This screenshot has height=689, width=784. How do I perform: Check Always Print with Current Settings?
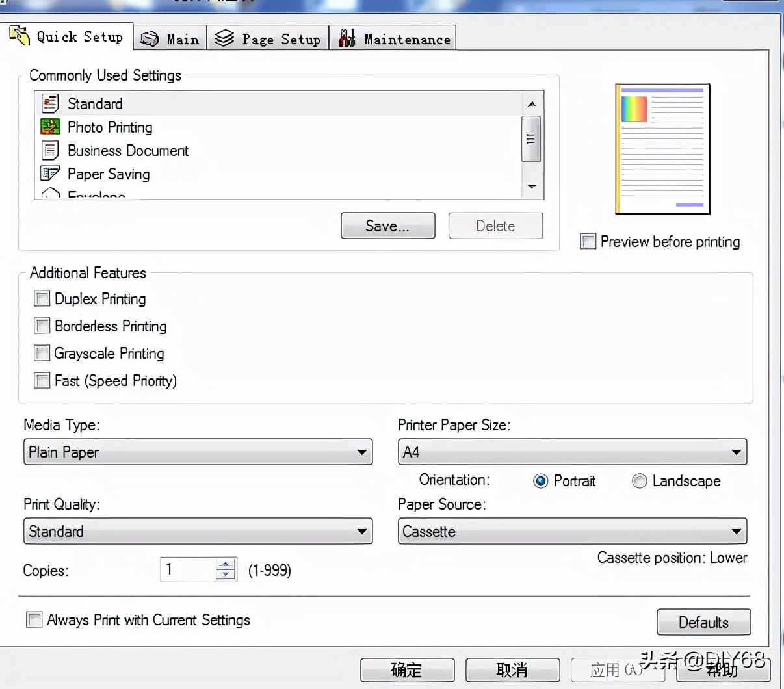coord(34,619)
